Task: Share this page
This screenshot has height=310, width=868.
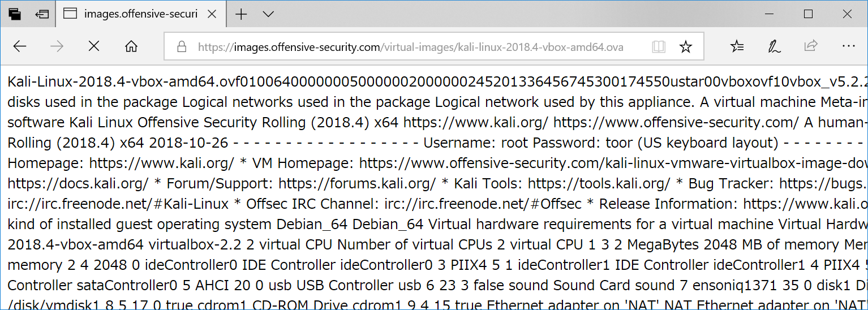Action: coord(811,46)
